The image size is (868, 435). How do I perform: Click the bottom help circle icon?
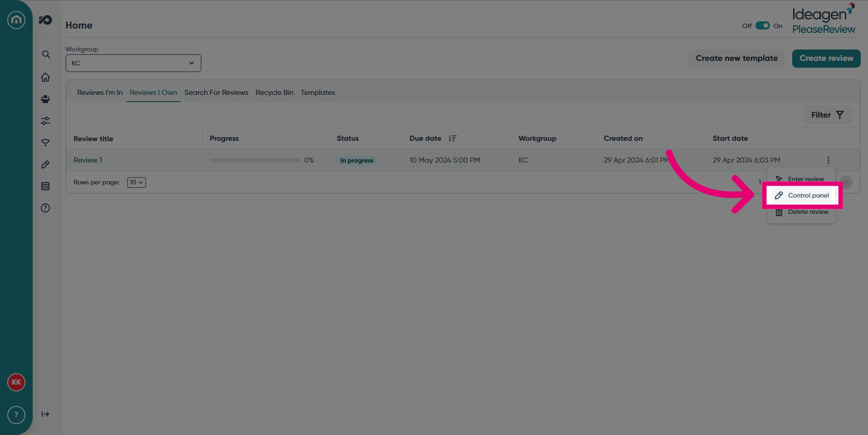[x=16, y=415]
